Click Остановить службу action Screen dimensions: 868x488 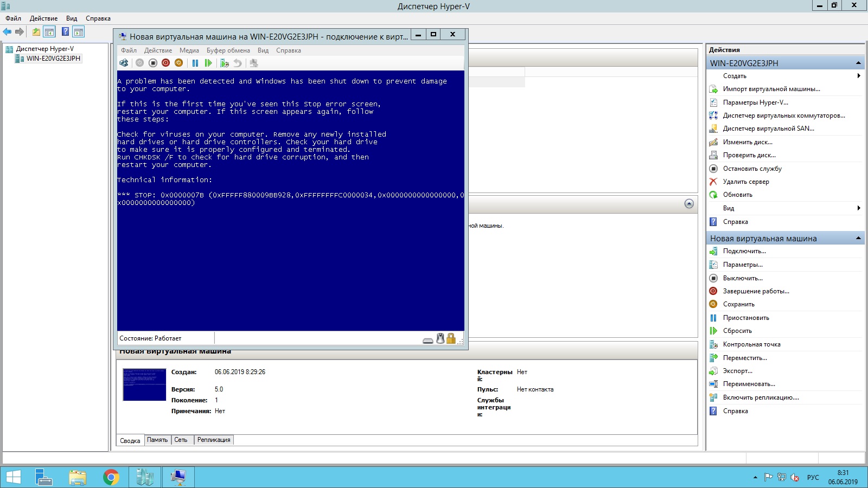752,169
